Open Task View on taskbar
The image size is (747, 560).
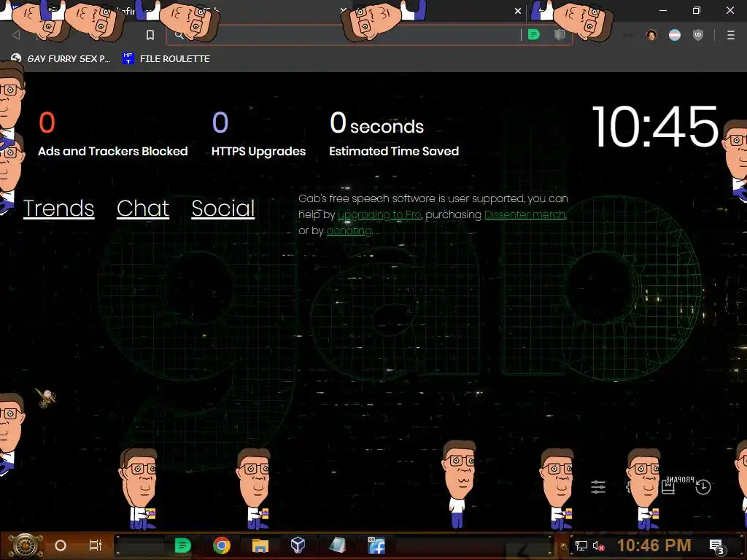click(96, 545)
